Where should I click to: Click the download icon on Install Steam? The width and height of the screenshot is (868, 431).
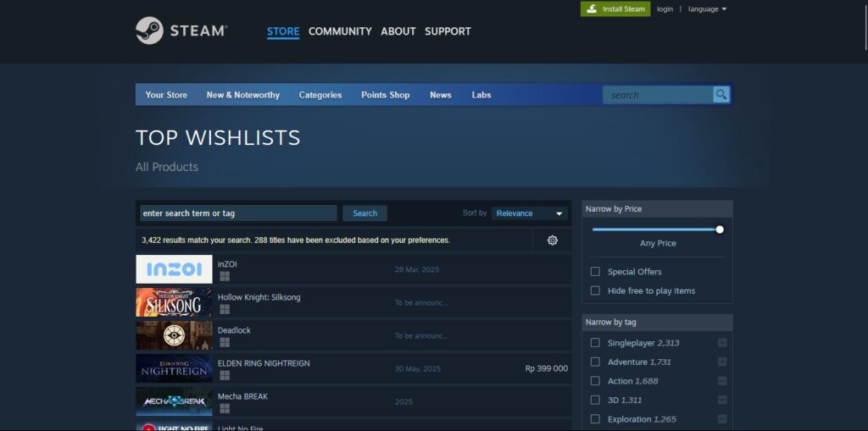point(592,8)
